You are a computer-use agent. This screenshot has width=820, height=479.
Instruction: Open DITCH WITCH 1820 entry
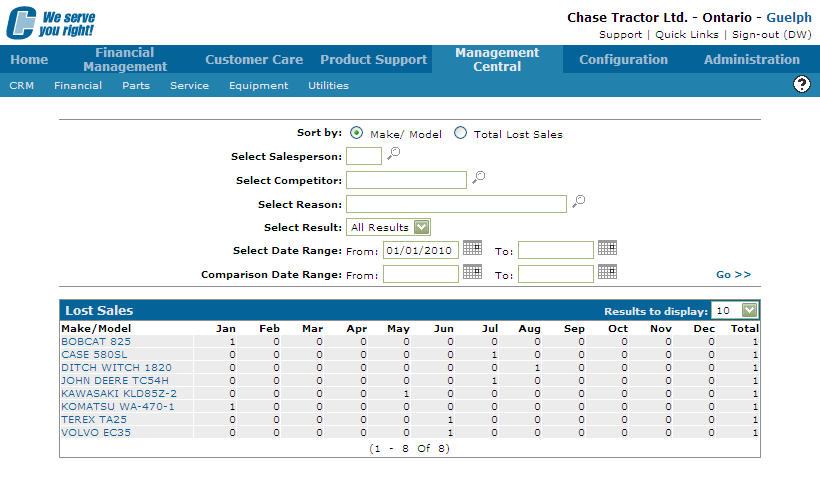coord(116,368)
